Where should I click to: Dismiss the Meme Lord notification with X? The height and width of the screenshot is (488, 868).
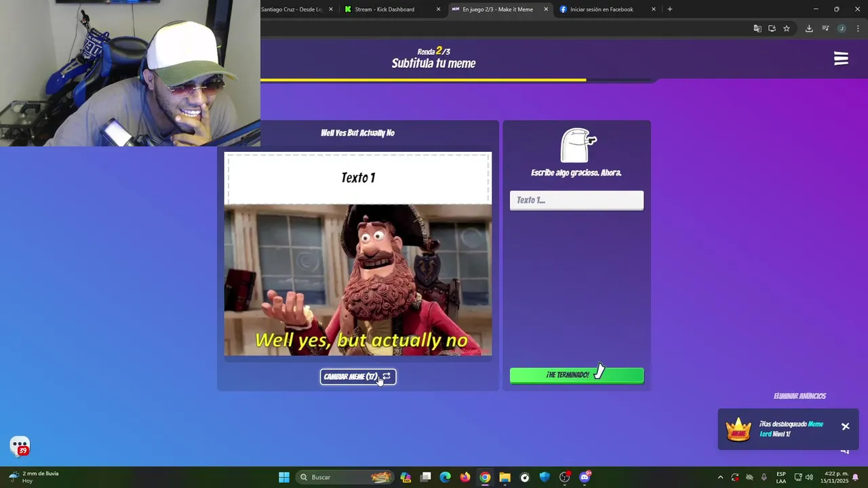[846, 426]
